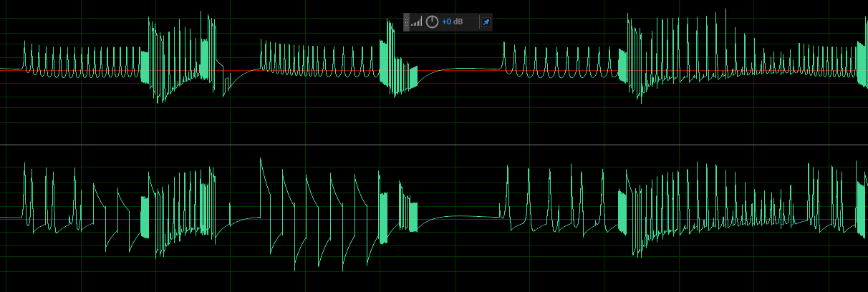The height and width of the screenshot is (292, 868).
Task: Click the +0 dB gain value
Action: click(x=452, y=22)
